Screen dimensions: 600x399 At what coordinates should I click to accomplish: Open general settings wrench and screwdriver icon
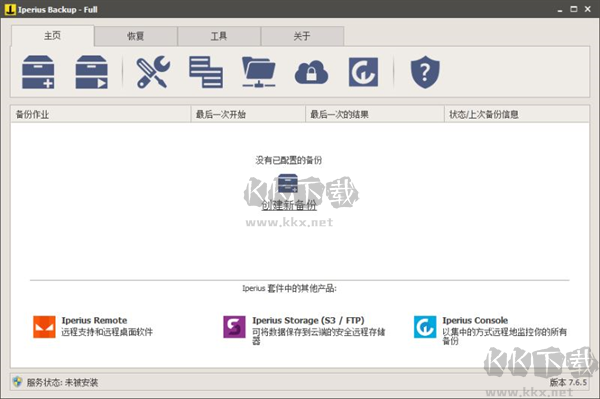tap(153, 72)
